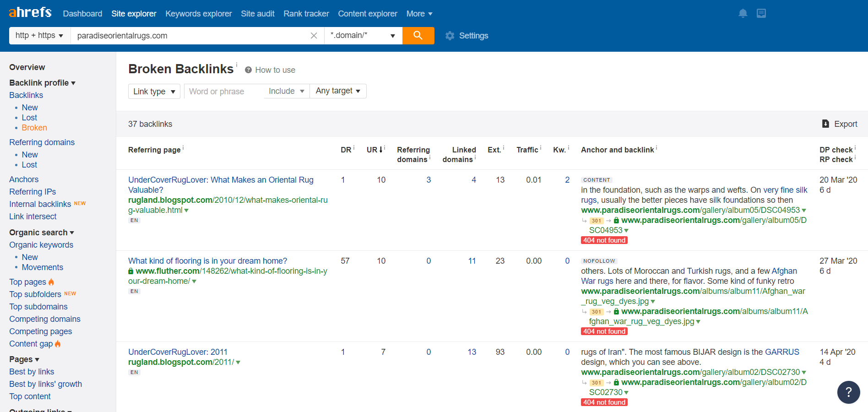This screenshot has width=868, height=412.
Task: Click the ahrefs logo
Action: pyautogui.click(x=30, y=12)
